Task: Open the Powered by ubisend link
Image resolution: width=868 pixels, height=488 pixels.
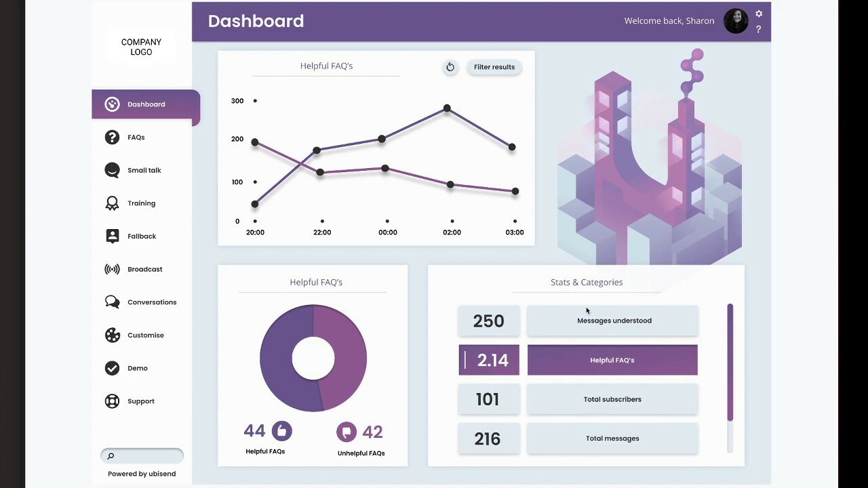Action: coord(142,473)
